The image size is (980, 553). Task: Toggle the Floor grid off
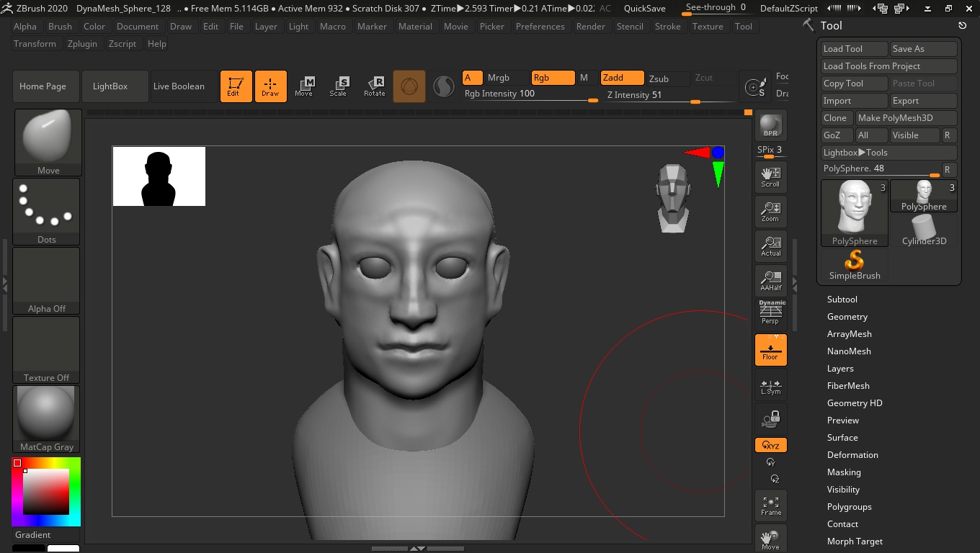tap(770, 350)
